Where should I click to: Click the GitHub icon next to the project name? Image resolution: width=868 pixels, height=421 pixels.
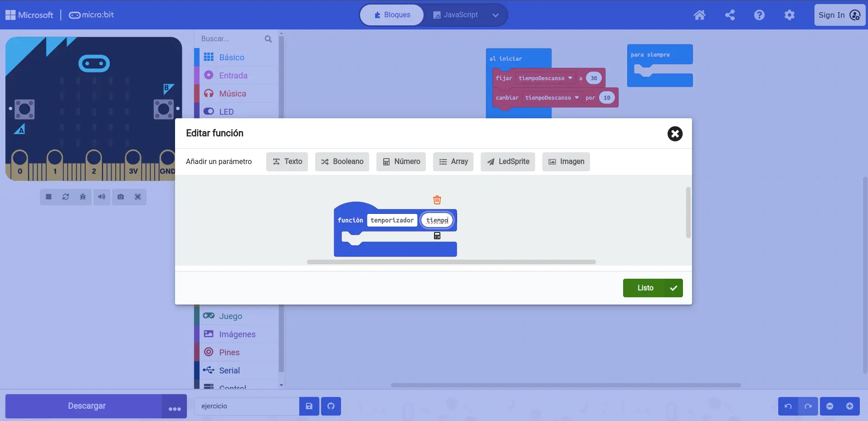(x=331, y=406)
